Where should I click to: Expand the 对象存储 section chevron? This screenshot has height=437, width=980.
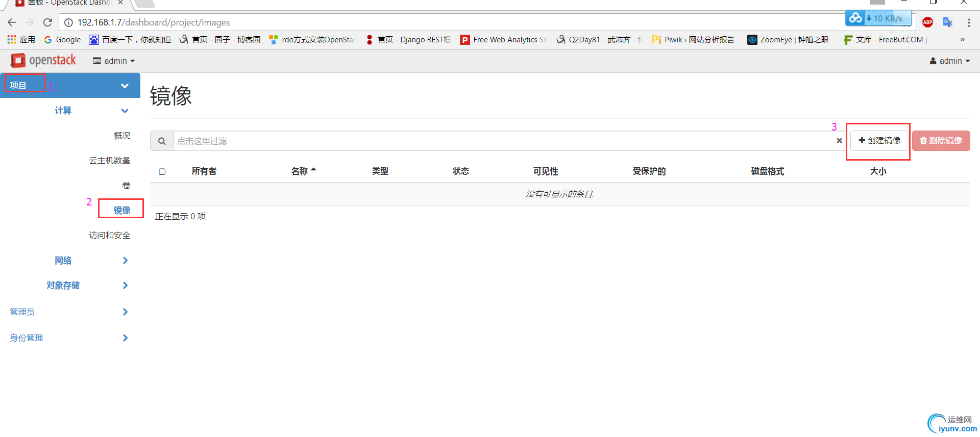(125, 286)
